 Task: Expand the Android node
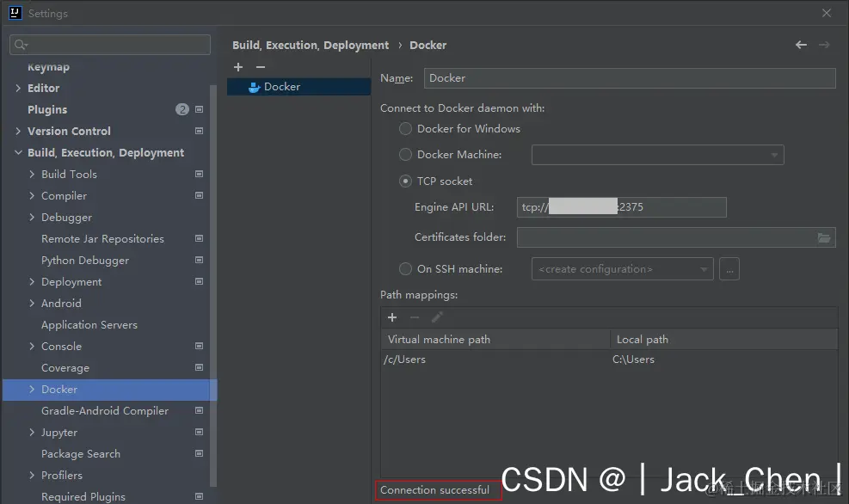(x=32, y=303)
